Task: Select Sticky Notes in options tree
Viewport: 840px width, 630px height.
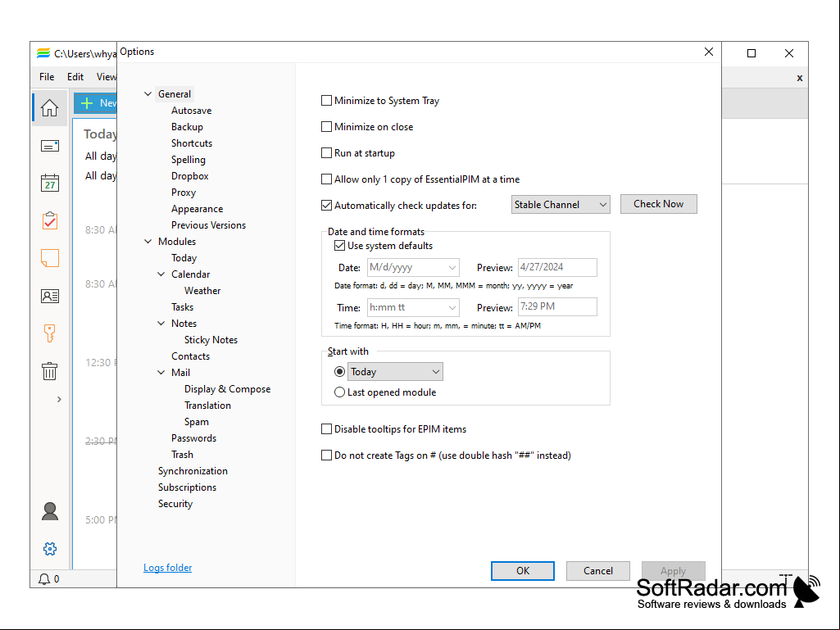Action: click(x=211, y=340)
